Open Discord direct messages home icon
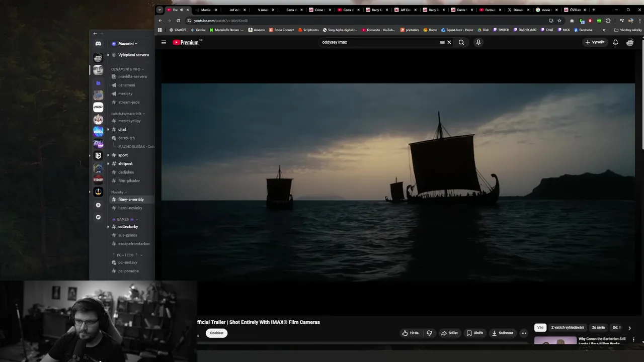644x362 pixels. [98, 44]
